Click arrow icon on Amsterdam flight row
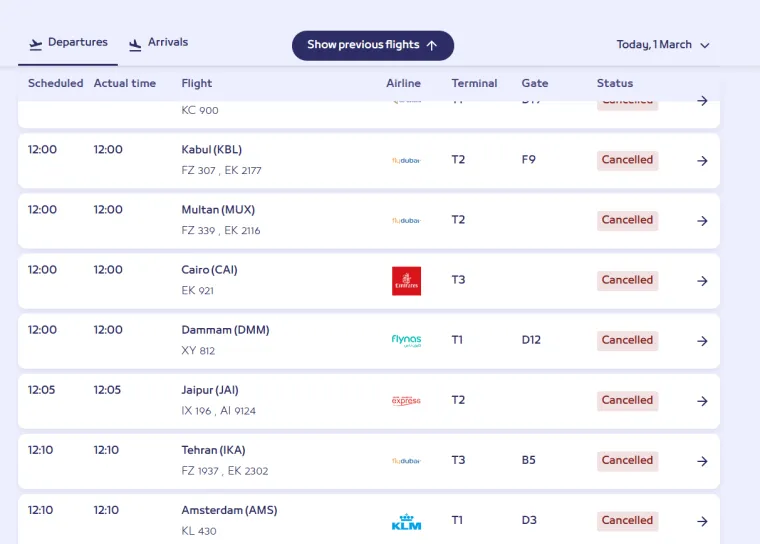This screenshot has height=544, width=760. (702, 521)
